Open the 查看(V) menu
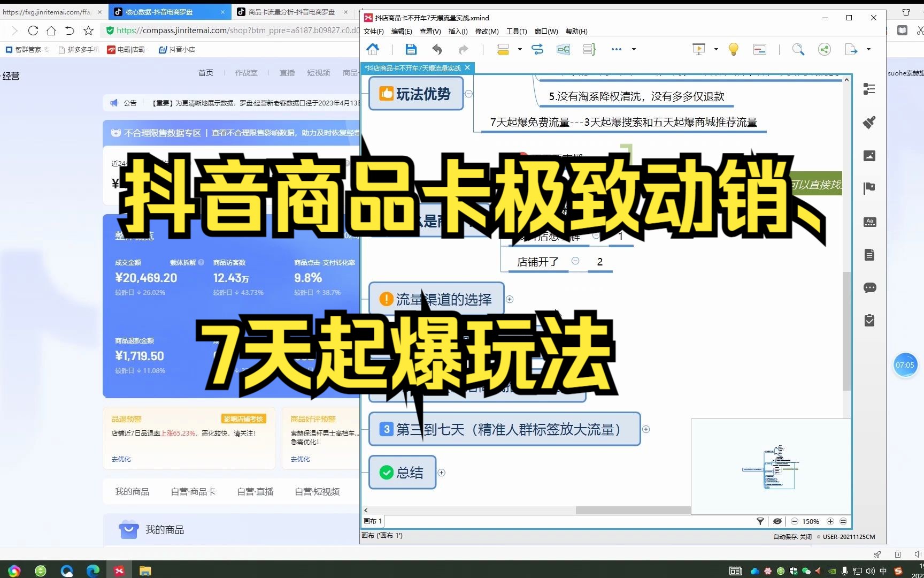The width and height of the screenshot is (924, 578). 430,32
